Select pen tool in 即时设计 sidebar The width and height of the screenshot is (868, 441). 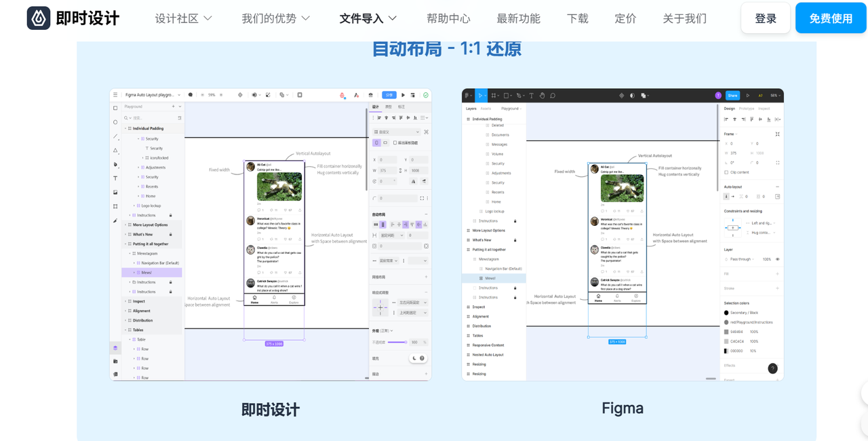115,164
